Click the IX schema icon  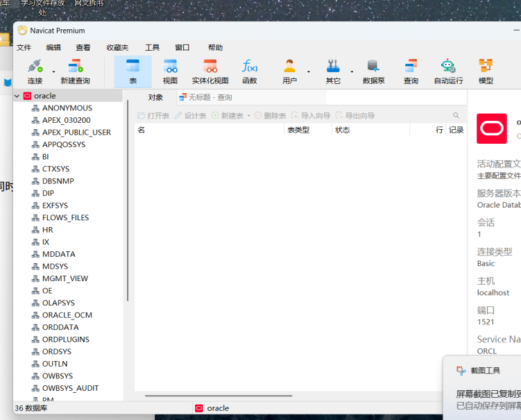(x=35, y=242)
